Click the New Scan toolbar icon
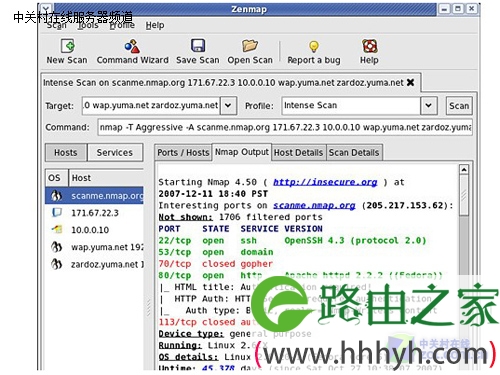This screenshot has width=500, height=375. coord(67,46)
